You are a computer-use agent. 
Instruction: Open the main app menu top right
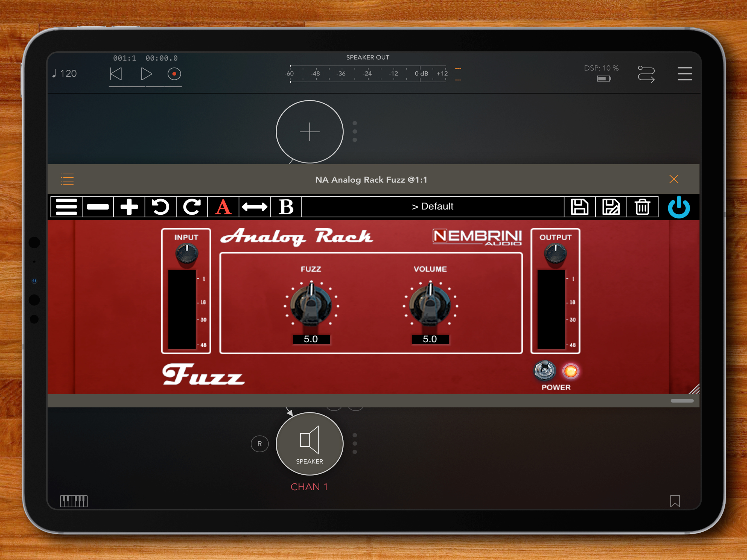(685, 74)
